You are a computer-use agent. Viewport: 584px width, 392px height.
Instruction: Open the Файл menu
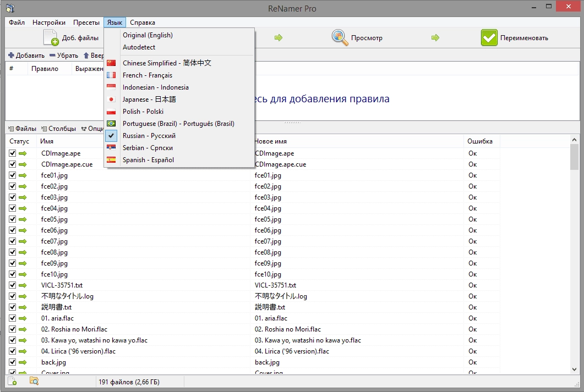(x=17, y=23)
